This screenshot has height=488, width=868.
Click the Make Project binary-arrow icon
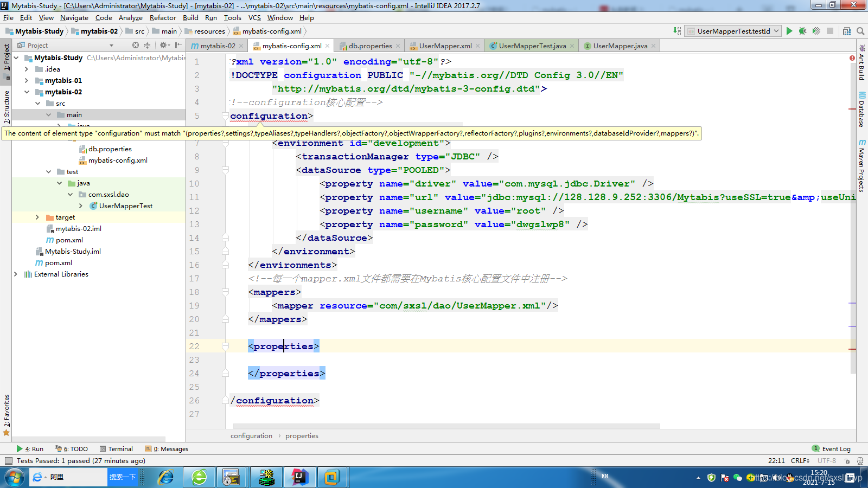pos(677,31)
